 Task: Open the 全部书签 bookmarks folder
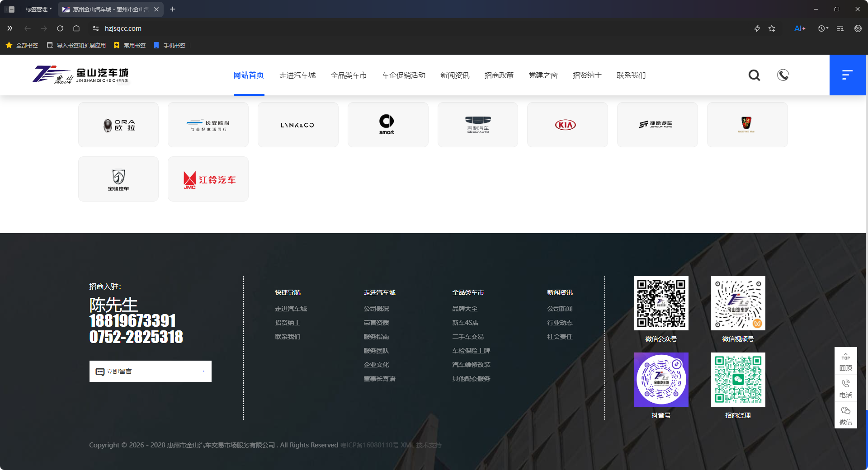click(x=22, y=45)
